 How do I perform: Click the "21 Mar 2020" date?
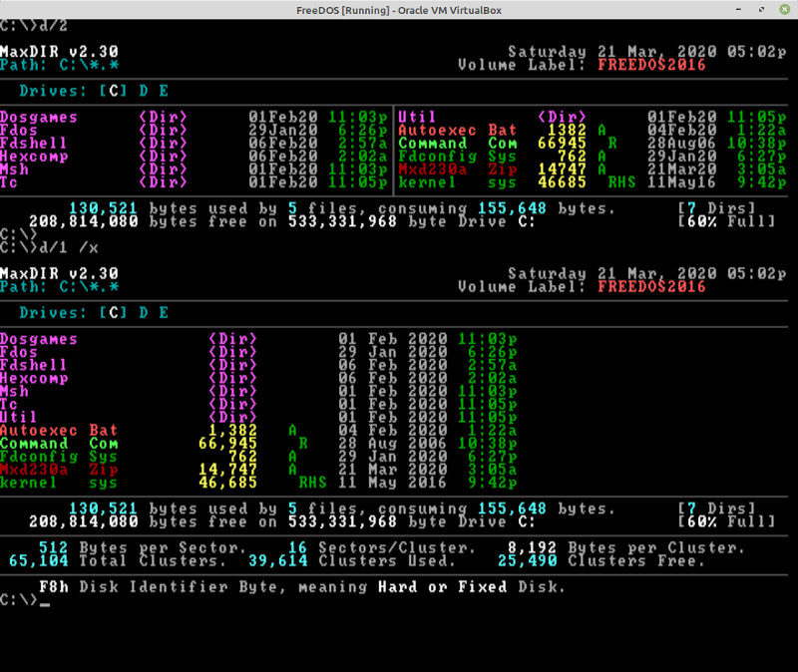click(x=392, y=470)
